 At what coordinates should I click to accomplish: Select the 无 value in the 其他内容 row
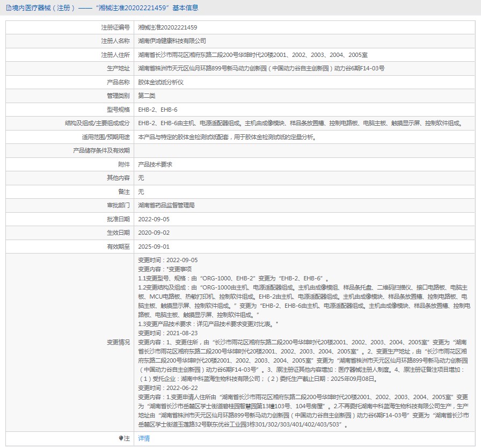coord(141,178)
